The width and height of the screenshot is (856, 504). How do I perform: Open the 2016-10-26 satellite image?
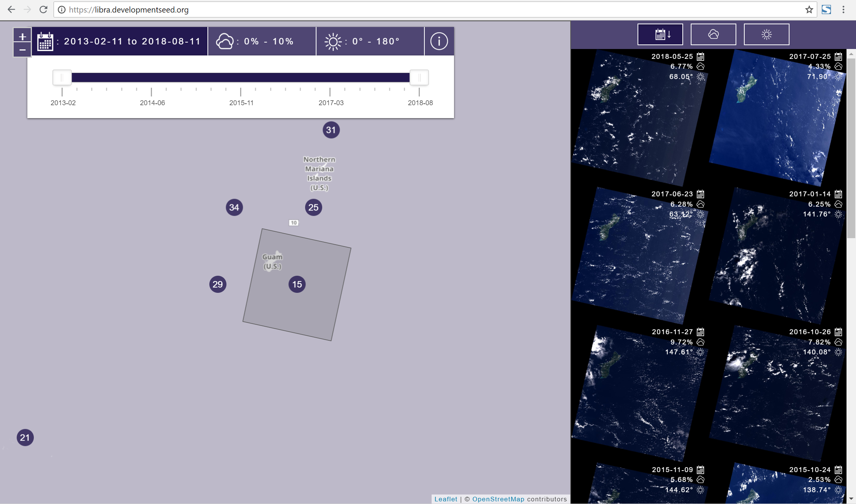(778, 393)
